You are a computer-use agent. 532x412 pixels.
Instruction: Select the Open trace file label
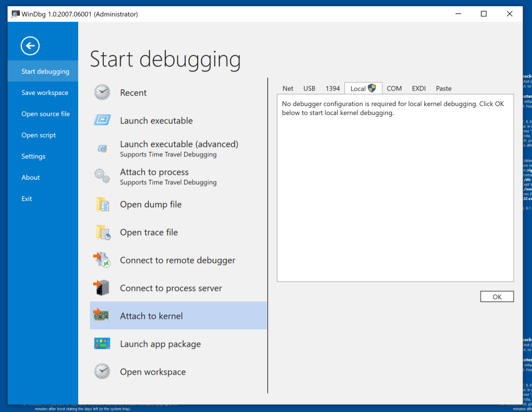click(149, 232)
